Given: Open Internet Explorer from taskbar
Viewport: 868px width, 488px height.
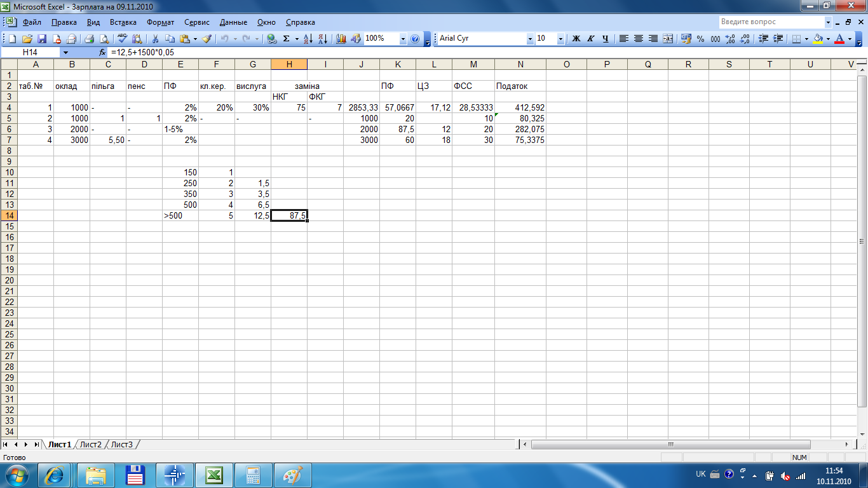Looking at the screenshot, I should tap(54, 475).
